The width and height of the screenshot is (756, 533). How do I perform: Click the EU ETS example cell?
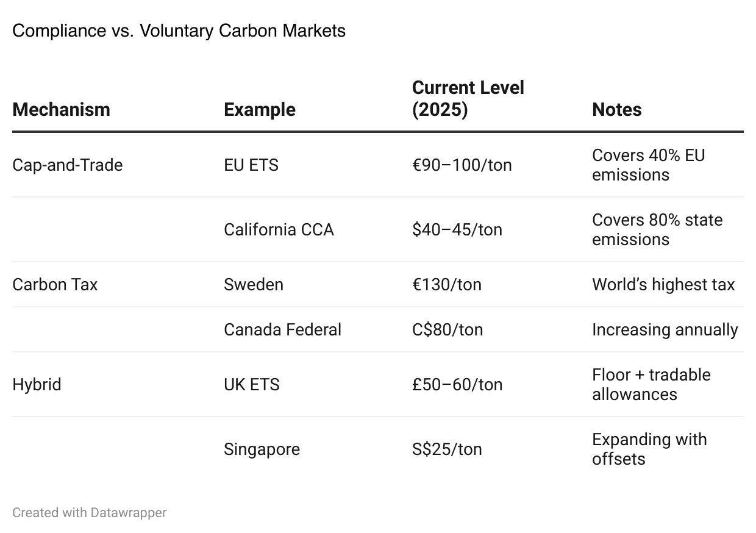pos(251,165)
